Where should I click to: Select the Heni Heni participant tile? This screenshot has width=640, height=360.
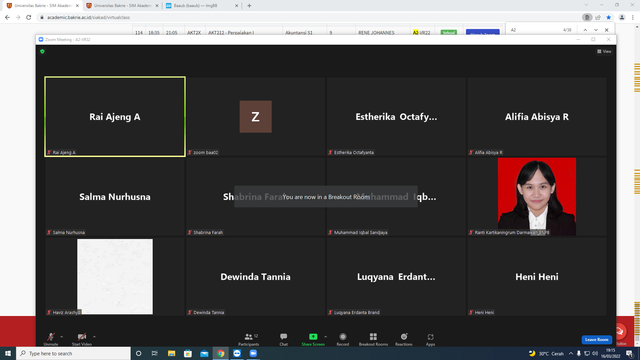click(x=537, y=276)
